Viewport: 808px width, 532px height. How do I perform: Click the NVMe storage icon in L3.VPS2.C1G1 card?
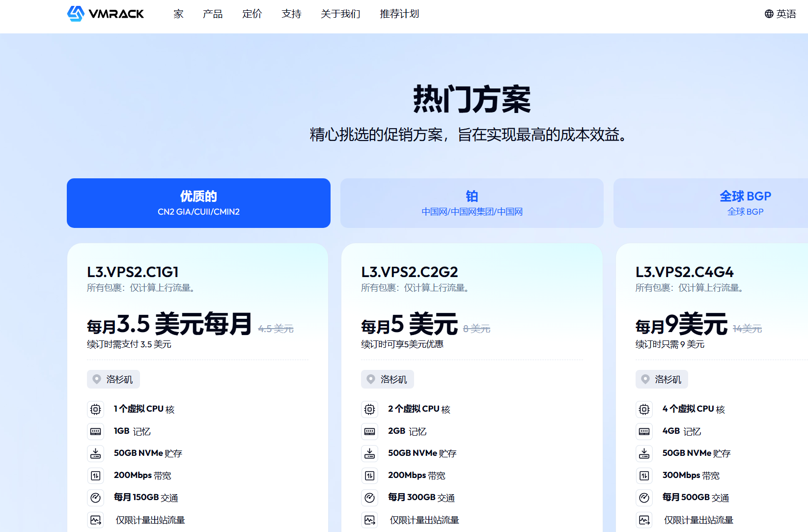click(96, 453)
